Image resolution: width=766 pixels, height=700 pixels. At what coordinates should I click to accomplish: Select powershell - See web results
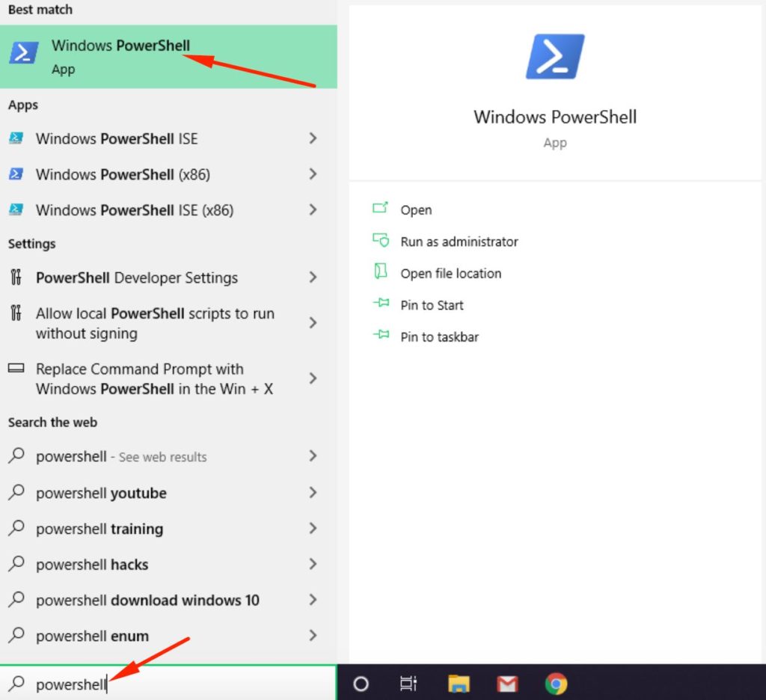pos(120,456)
